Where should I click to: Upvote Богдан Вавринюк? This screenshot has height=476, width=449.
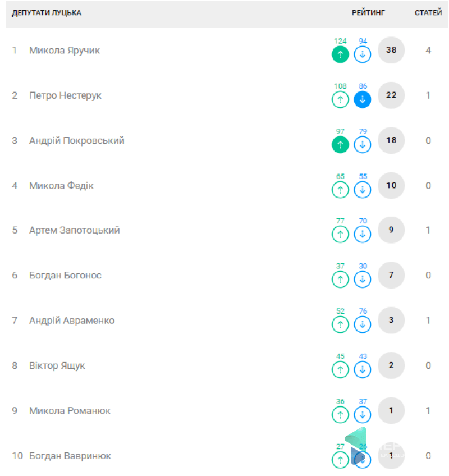[340, 460]
